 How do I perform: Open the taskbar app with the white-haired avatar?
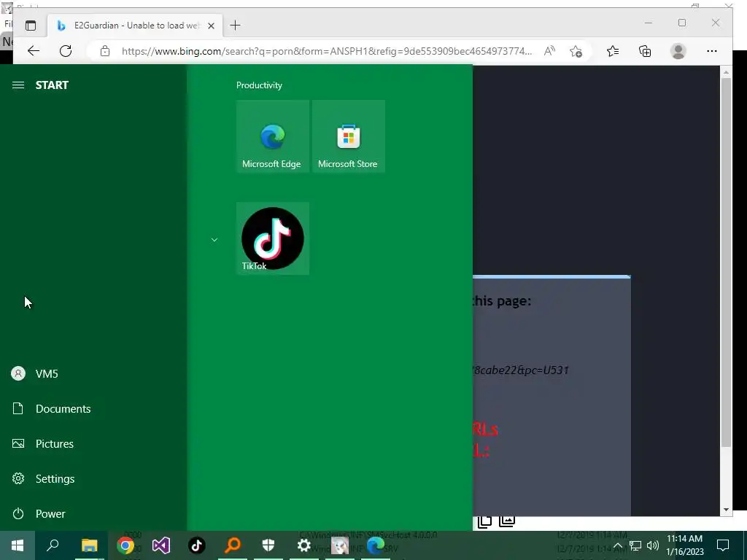pyautogui.click(x=340, y=545)
